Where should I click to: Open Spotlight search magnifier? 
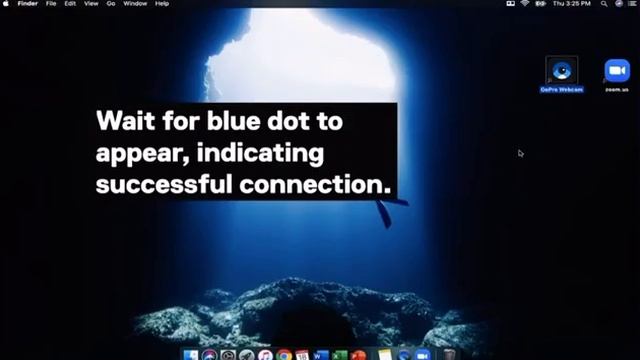coord(604,3)
